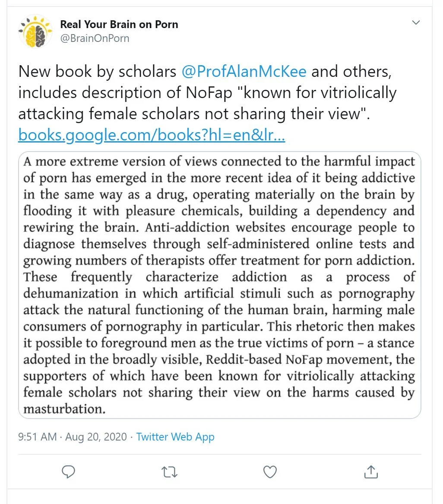The height and width of the screenshot is (504, 443).
Task: Like the tweet with the heart icon
Action: 270,472
